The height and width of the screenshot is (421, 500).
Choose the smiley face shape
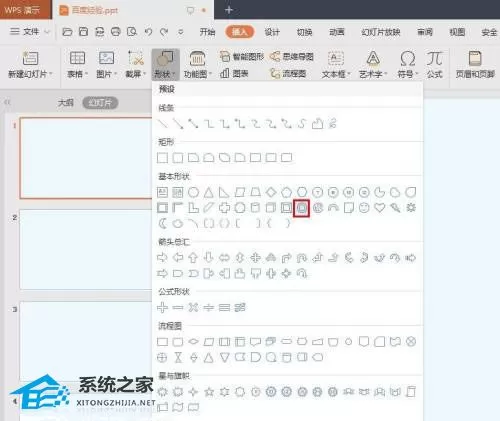coord(364,208)
